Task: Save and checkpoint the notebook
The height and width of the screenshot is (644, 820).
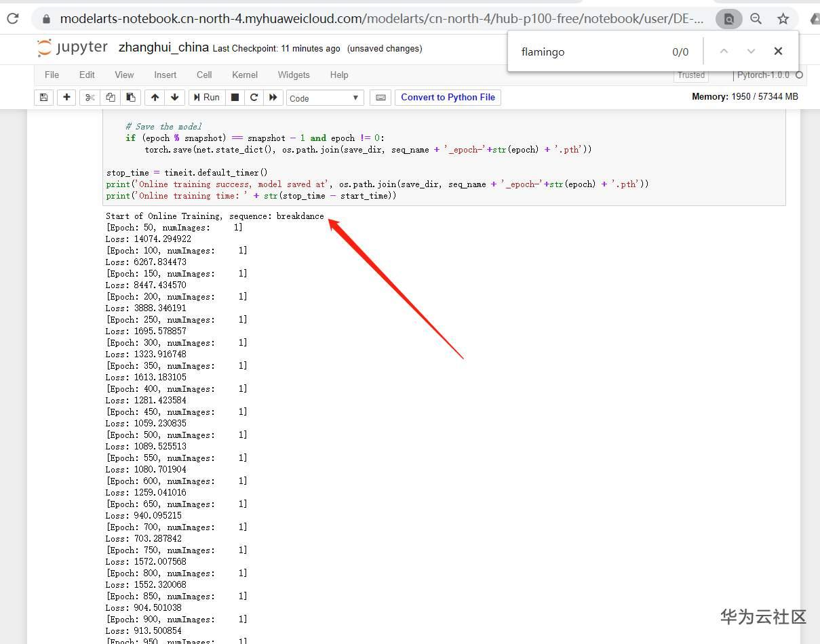Action: [x=43, y=98]
